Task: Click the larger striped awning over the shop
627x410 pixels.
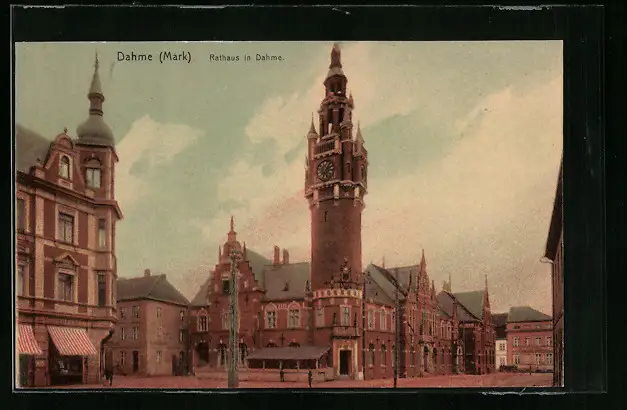Action: 72,341
